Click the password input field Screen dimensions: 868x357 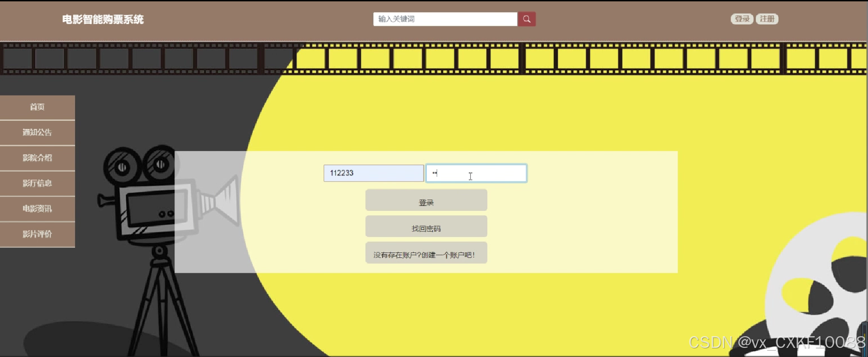coord(476,173)
